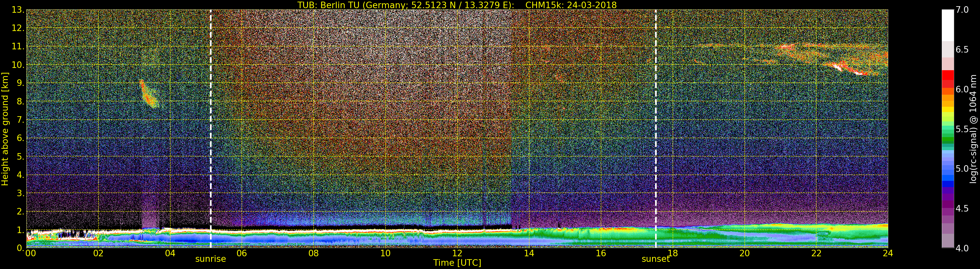
Task: Click the "Height above ground [km]" axis label
Action: pos(5,129)
